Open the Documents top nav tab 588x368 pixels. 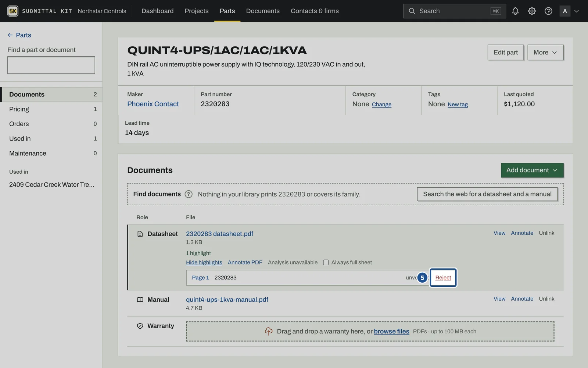point(263,11)
